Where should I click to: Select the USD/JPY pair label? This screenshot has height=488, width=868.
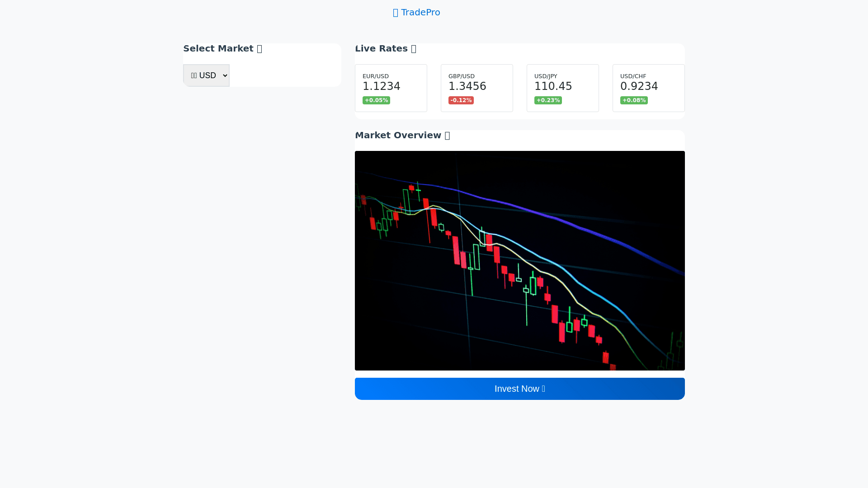[545, 76]
